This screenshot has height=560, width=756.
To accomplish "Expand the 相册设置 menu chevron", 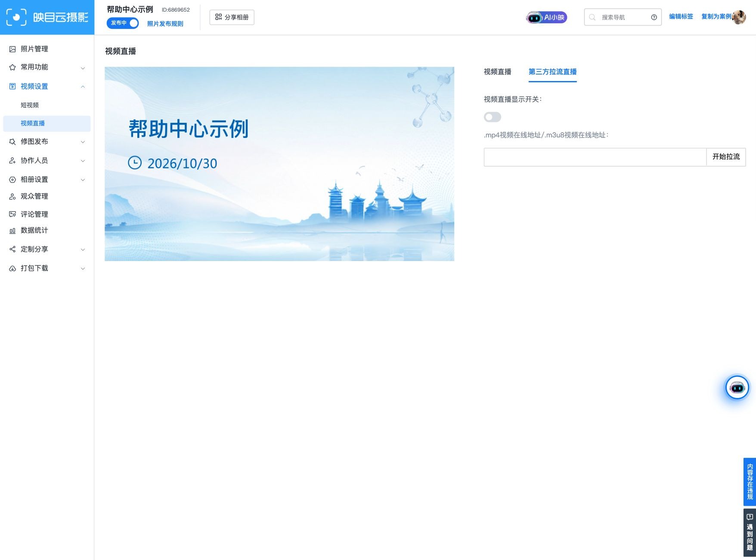I will click(x=83, y=180).
